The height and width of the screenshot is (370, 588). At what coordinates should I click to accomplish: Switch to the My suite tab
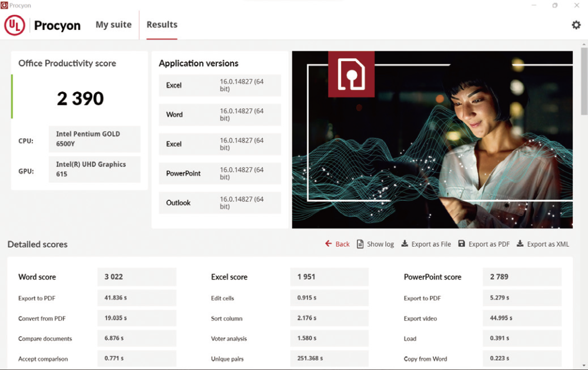point(113,25)
